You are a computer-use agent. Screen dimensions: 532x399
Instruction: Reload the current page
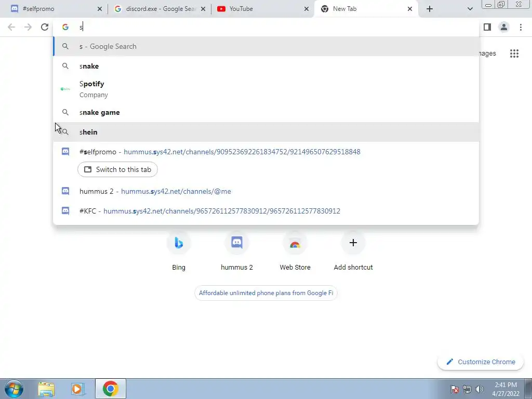coord(45,27)
